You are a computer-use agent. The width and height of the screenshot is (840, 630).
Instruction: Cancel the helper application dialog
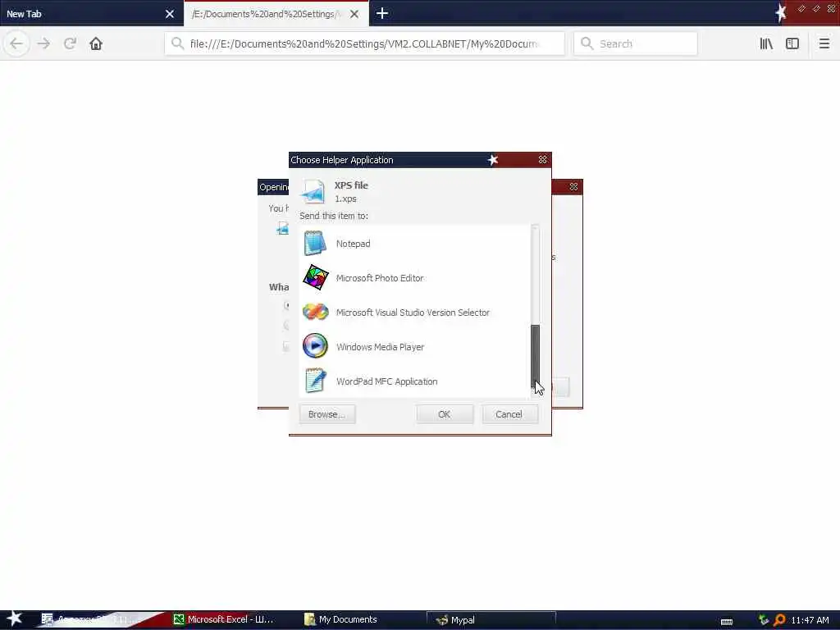pyautogui.click(x=509, y=414)
